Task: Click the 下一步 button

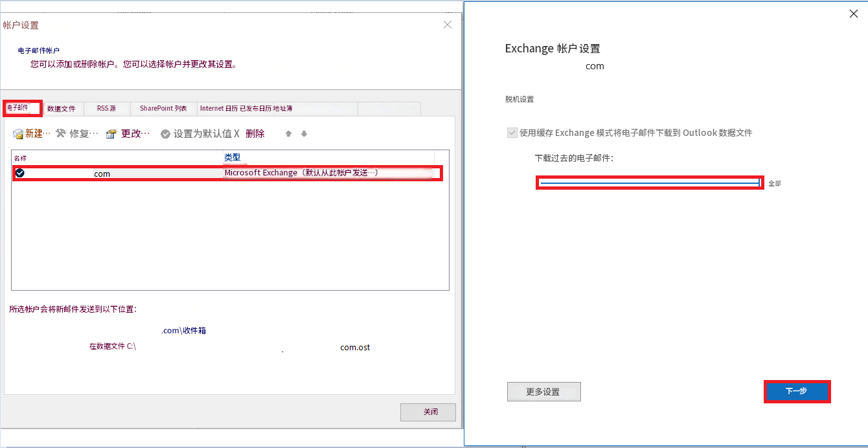Action: [797, 391]
